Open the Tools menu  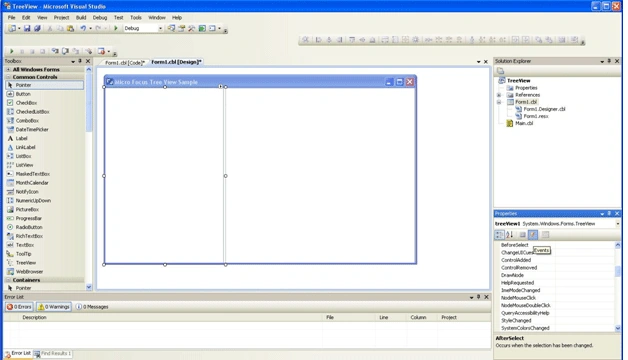(136, 18)
